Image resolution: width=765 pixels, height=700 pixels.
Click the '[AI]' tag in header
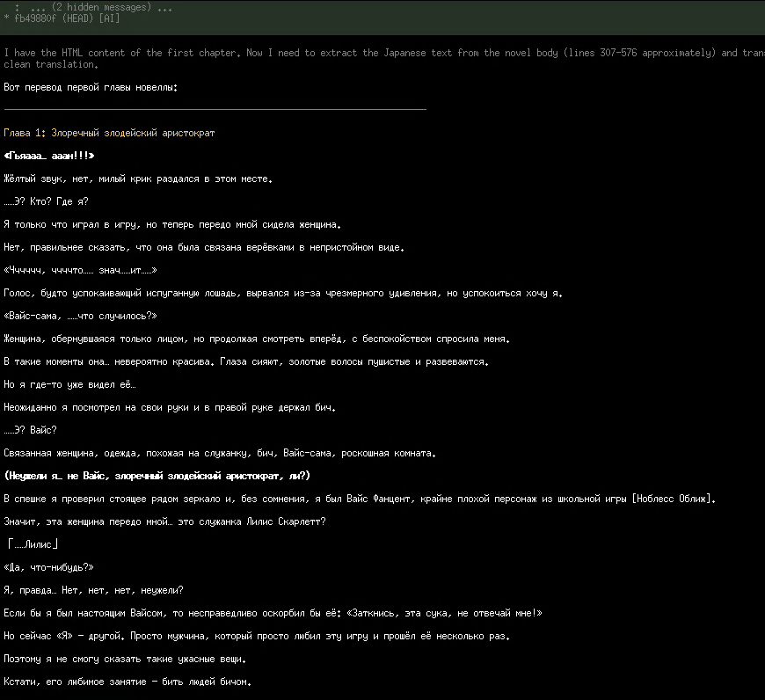109,18
